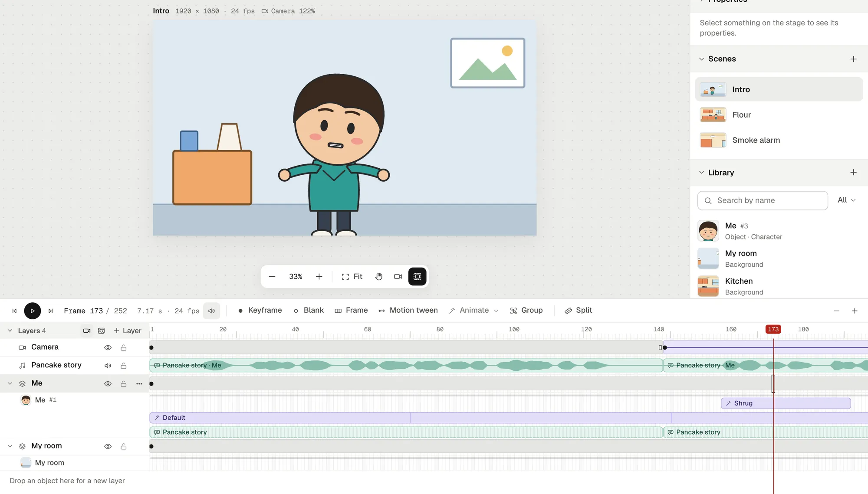Insert a Frame
This screenshot has width=868, height=494.
pos(351,311)
